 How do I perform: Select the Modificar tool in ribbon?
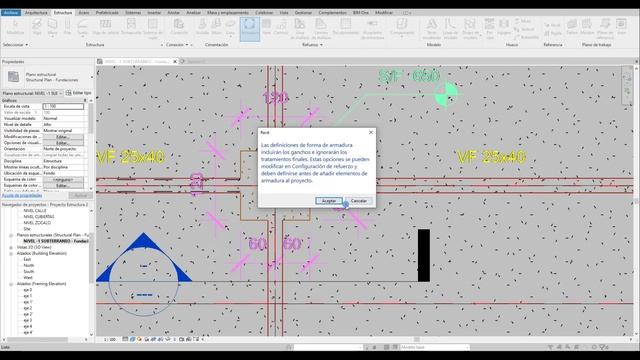coord(15,27)
